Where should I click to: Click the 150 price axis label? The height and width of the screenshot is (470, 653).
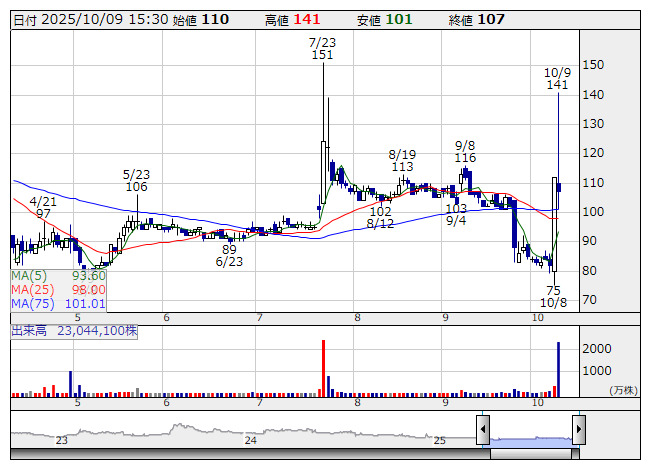click(593, 65)
